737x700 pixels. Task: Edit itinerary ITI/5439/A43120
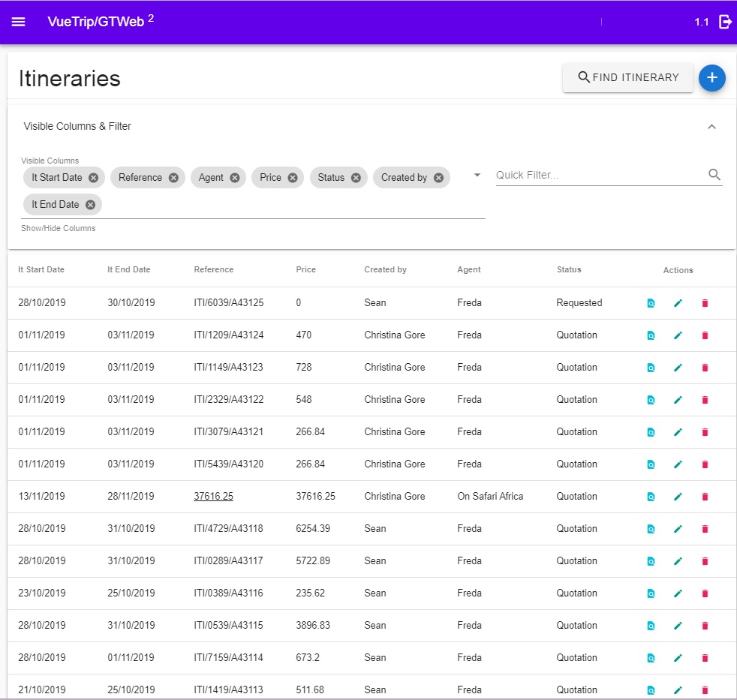click(678, 464)
